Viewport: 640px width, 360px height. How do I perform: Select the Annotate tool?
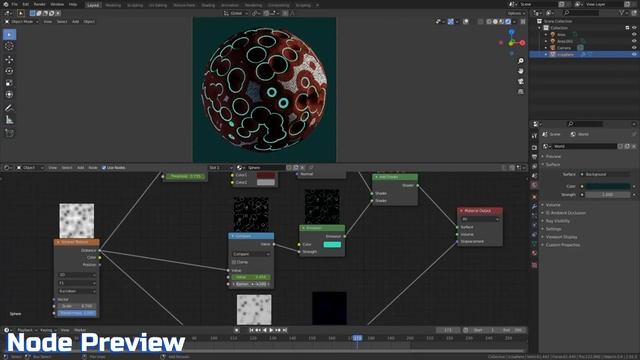click(x=9, y=108)
